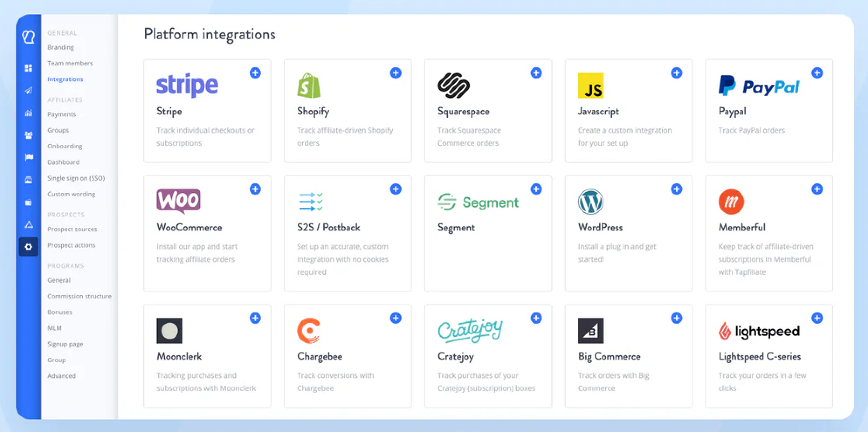Click the plus icon on the Segment card
Screen dimensions: 868x432
point(536,189)
